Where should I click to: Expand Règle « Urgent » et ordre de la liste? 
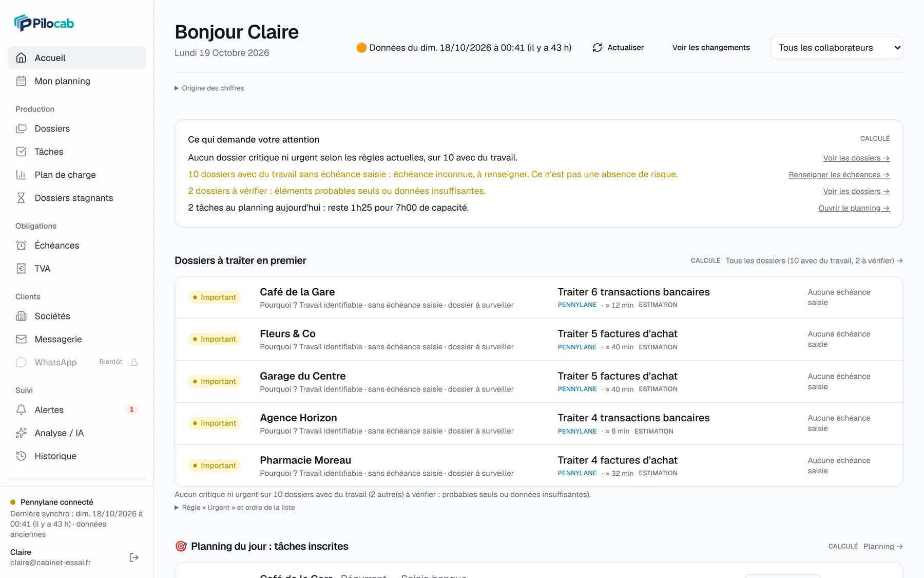(x=235, y=508)
